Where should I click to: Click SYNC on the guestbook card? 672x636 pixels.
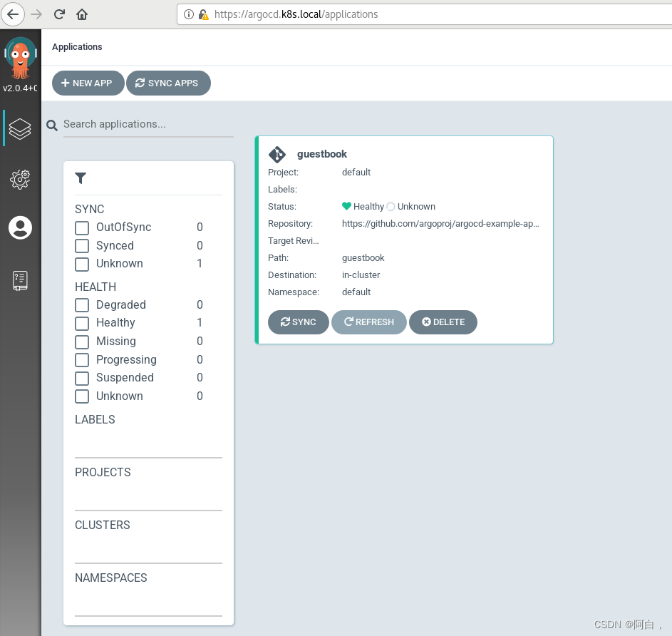click(x=299, y=322)
